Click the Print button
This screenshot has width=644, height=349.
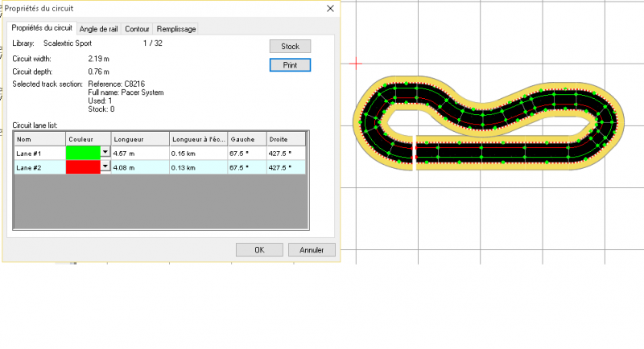290,64
